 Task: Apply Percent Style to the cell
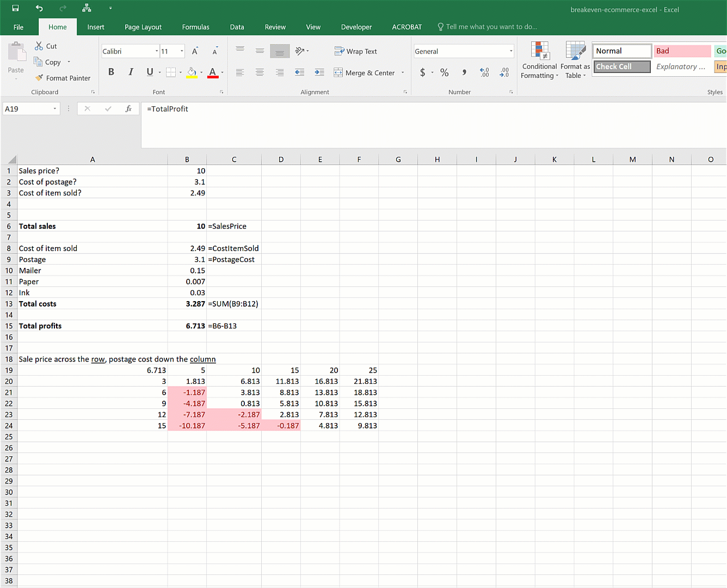[x=445, y=72]
